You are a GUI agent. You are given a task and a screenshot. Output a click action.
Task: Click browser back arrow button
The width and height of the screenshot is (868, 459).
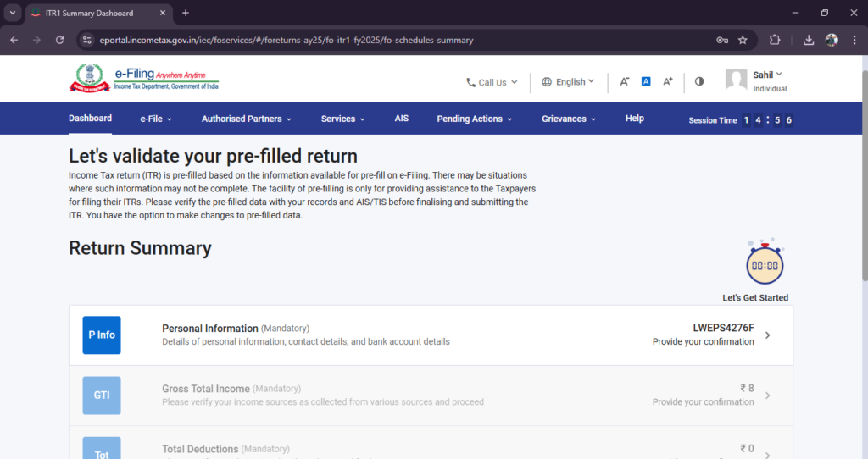[14, 40]
